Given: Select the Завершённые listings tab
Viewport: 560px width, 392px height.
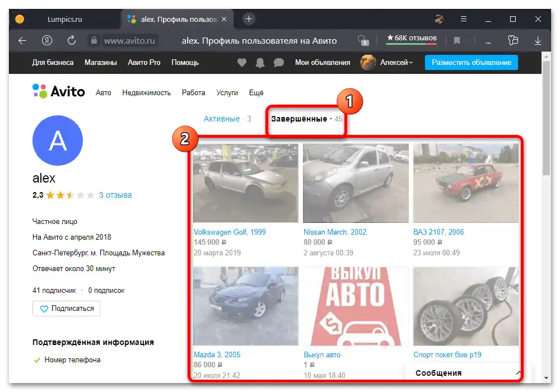Looking at the screenshot, I should [x=306, y=119].
